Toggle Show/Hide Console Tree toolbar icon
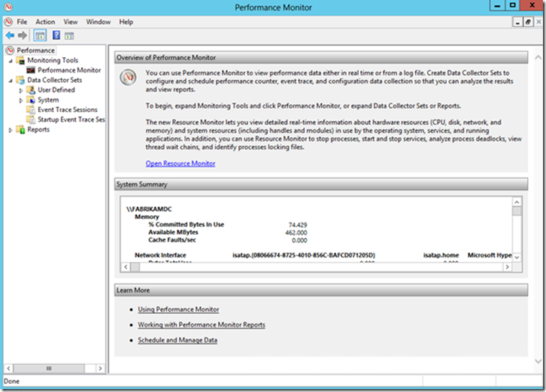Viewport: 546px width, 392px height. (x=40, y=35)
